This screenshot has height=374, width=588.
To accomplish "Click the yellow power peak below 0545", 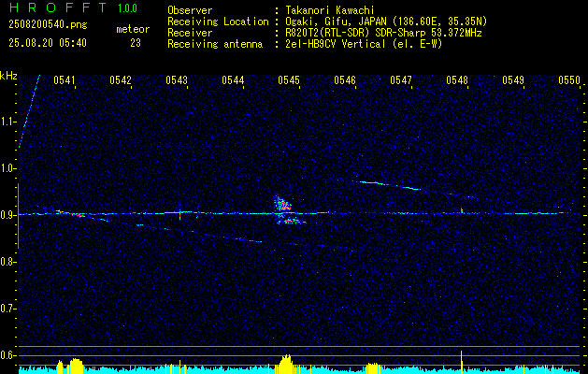I will click(286, 363).
